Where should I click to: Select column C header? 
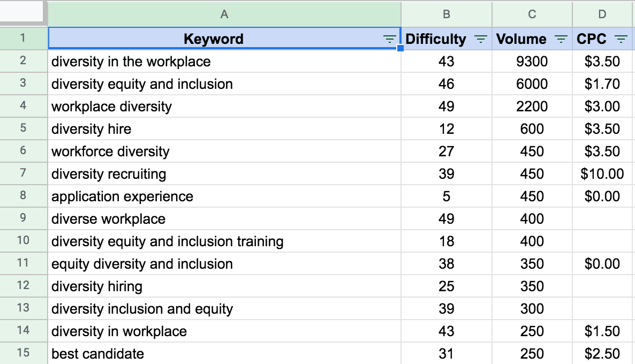[532, 14]
